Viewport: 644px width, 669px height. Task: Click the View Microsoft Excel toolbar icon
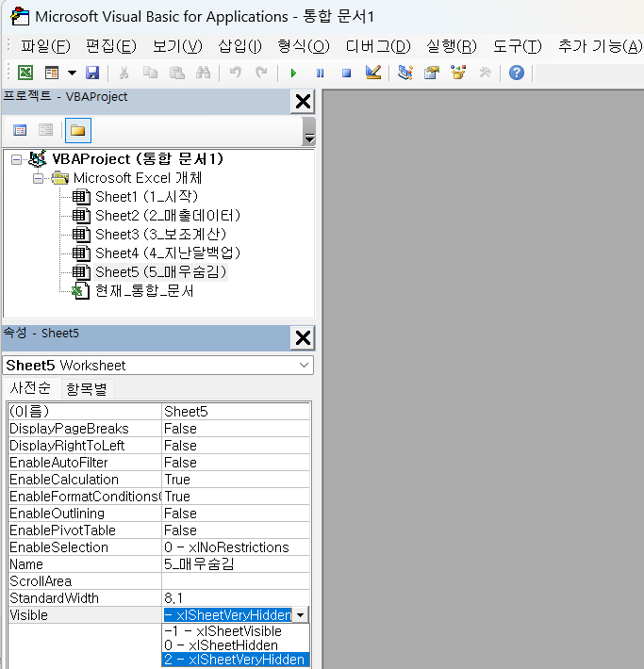tap(25, 73)
